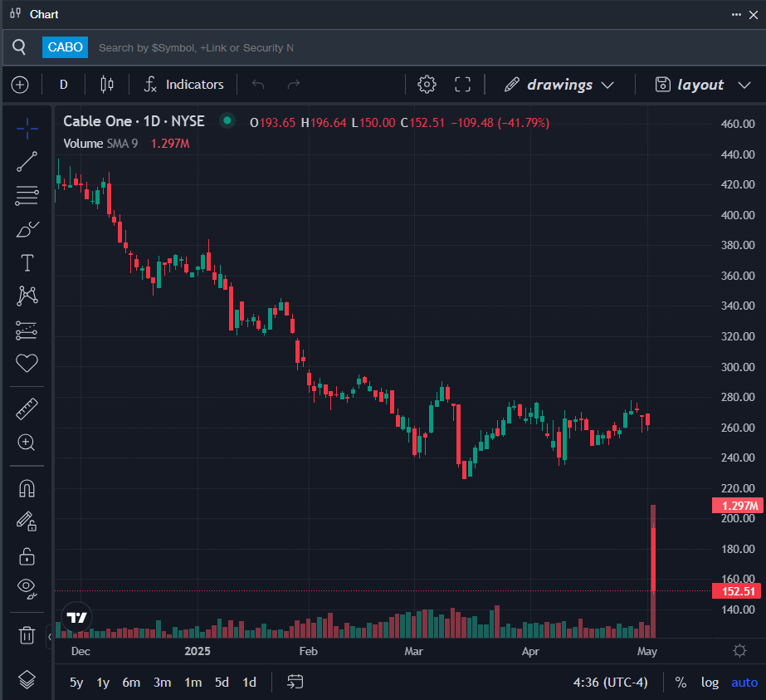Click the Feb label on the time axis
The height and width of the screenshot is (700, 766).
coord(308,651)
